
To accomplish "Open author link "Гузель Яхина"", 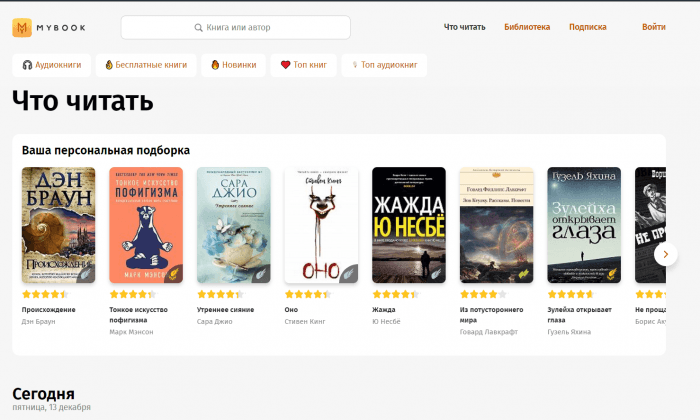I will tap(569, 332).
